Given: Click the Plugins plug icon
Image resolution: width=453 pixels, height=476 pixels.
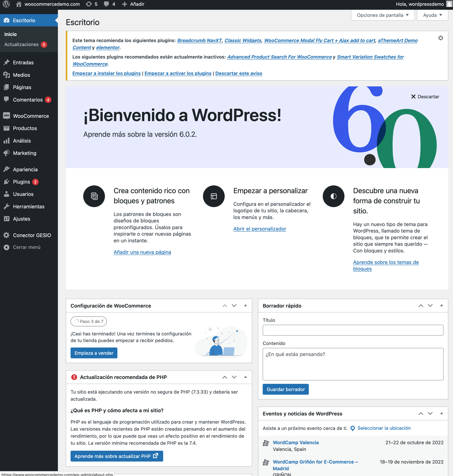Looking at the screenshot, I should [x=7, y=182].
